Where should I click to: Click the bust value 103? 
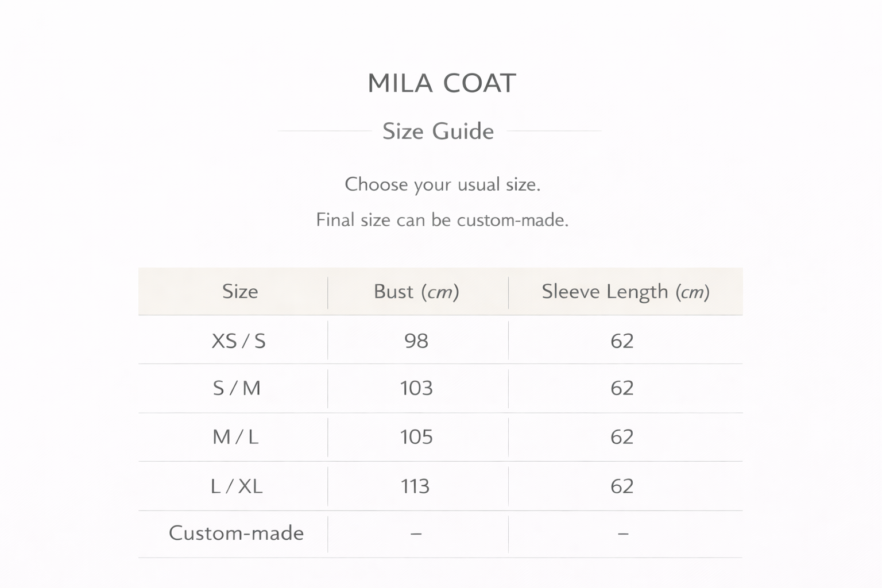pyautogui.click(x=416, y=388)
